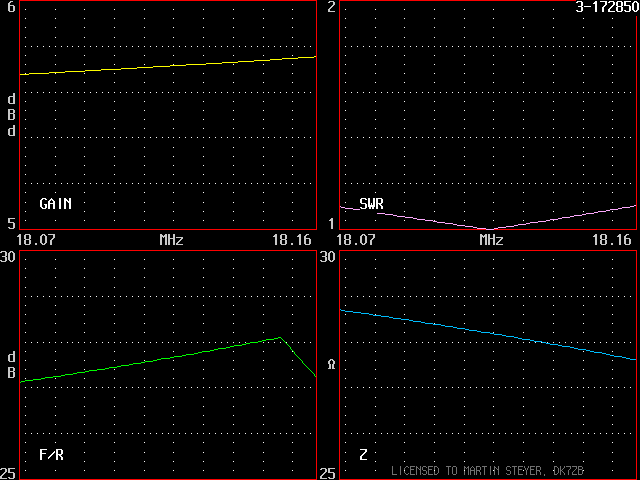Click the ohm symbol on Z axis
This screenshot has width=640, height=480.
coord(331,364)
